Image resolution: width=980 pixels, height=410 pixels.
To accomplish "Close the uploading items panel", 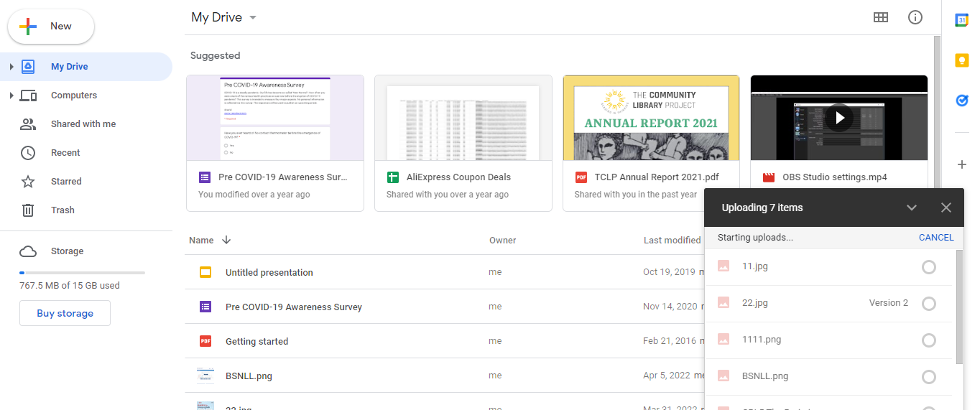I will pos(946,208).
